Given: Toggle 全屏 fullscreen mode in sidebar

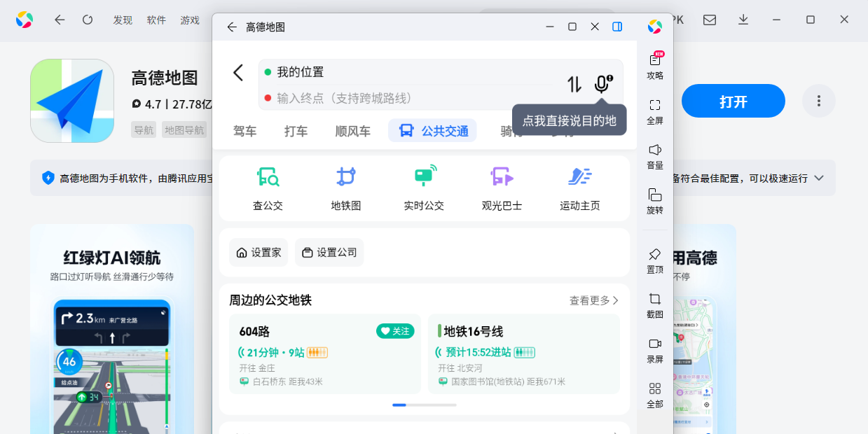Looking at the screenshot, I should [654, 111].
